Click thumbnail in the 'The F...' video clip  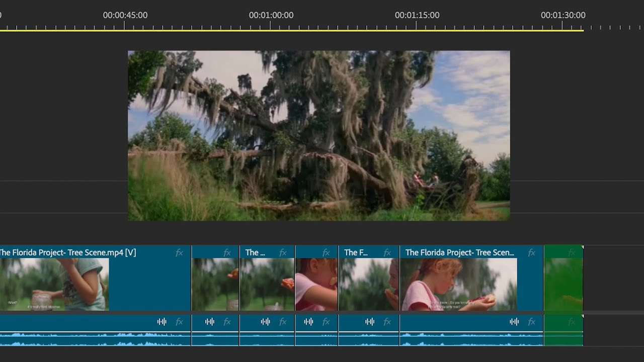coord(369,285)
